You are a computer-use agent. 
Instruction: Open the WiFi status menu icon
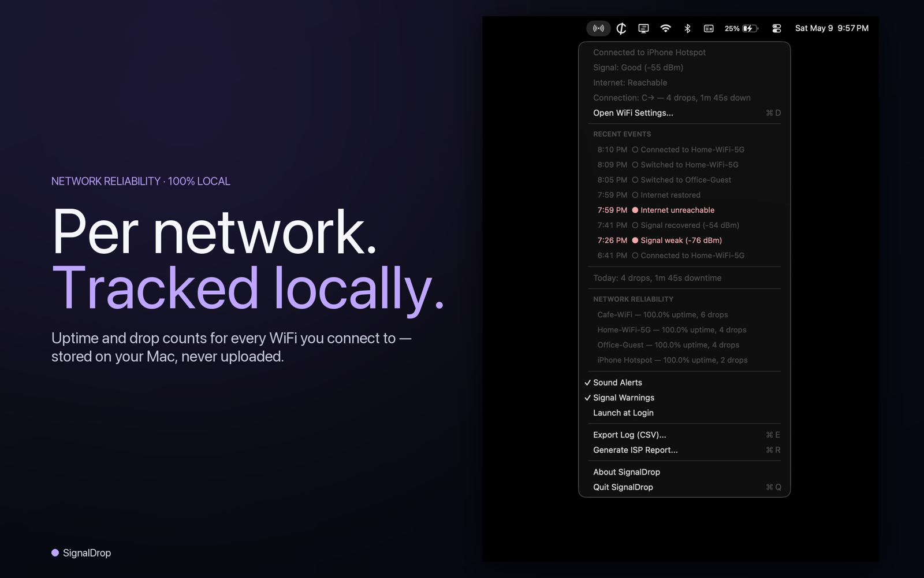tap(665, 28)
